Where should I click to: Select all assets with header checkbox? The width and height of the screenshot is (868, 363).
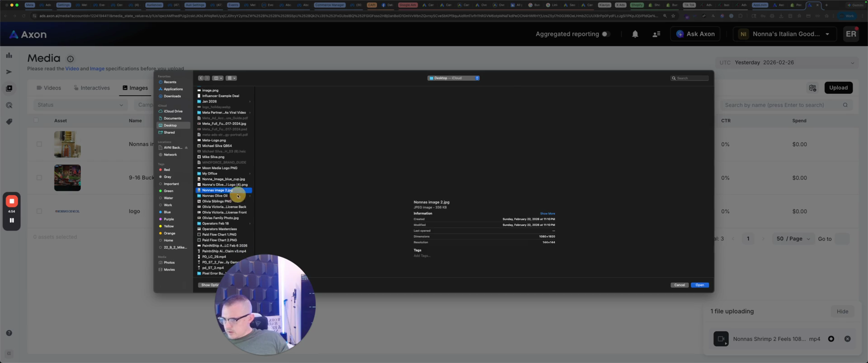coord(36,121)
